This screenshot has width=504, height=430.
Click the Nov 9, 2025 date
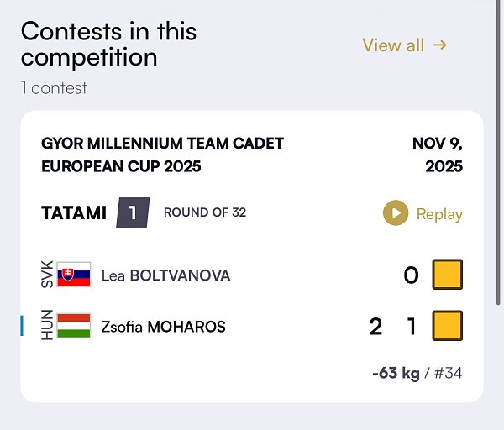click(437, 155)
